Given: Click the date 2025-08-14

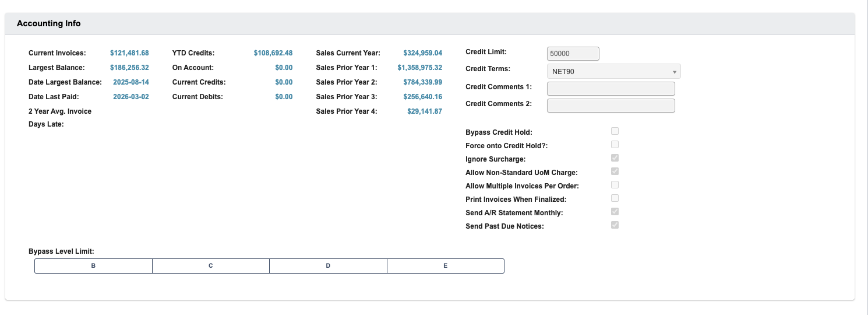Looking at the screenshot, I should (x=131, y=82).
